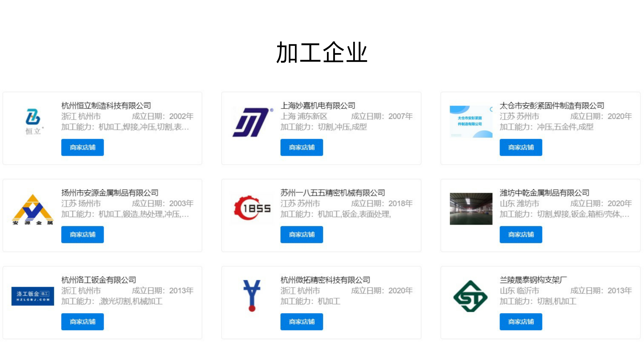
Task: Click the green ST diamond logo
Action: click(x=471, y=296)
